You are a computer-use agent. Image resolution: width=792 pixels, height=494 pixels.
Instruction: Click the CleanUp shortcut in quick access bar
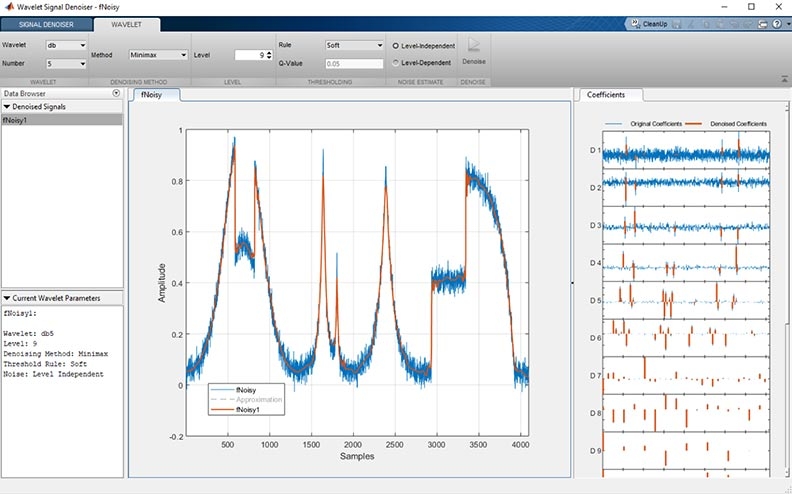(650, 24)
